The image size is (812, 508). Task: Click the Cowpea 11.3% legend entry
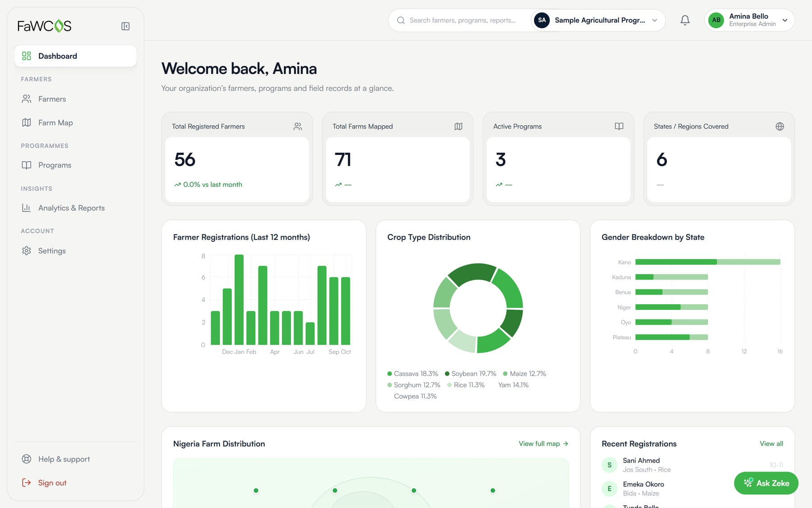click(415, 396)
